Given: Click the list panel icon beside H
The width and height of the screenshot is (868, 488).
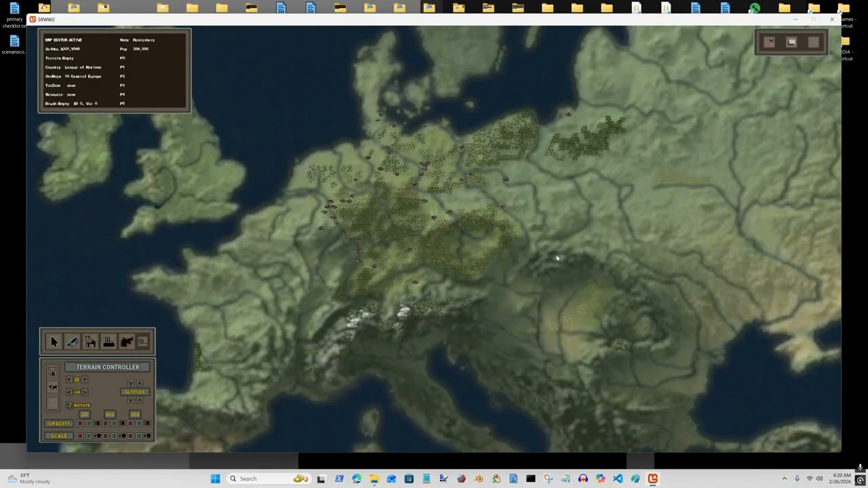Looking at the screenshot, I should coord(791,42).
